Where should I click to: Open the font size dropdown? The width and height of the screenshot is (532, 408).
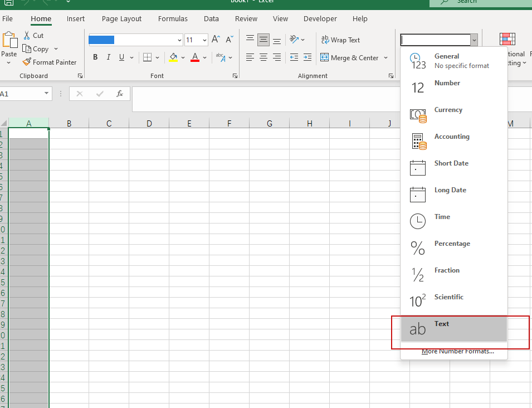pos(204,40)
